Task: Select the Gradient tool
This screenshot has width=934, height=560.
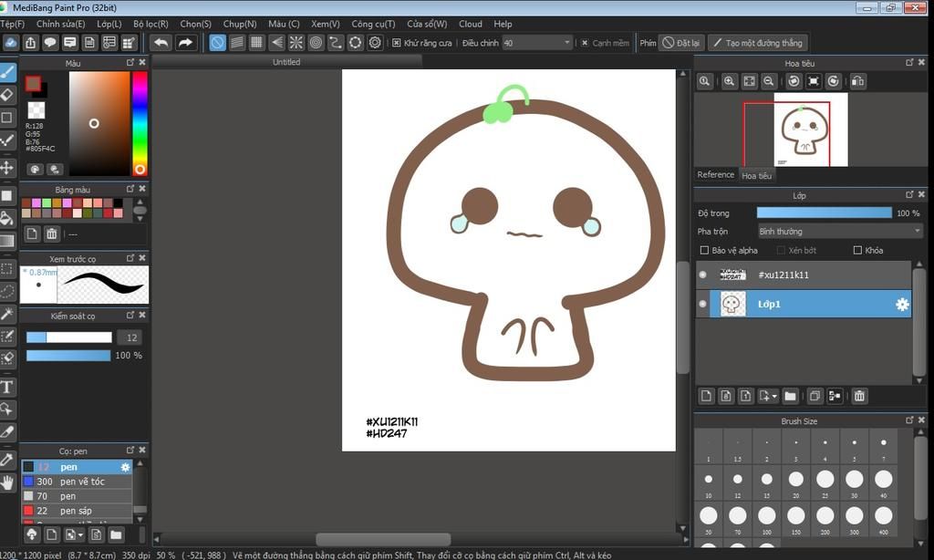Action: (7, 241)
